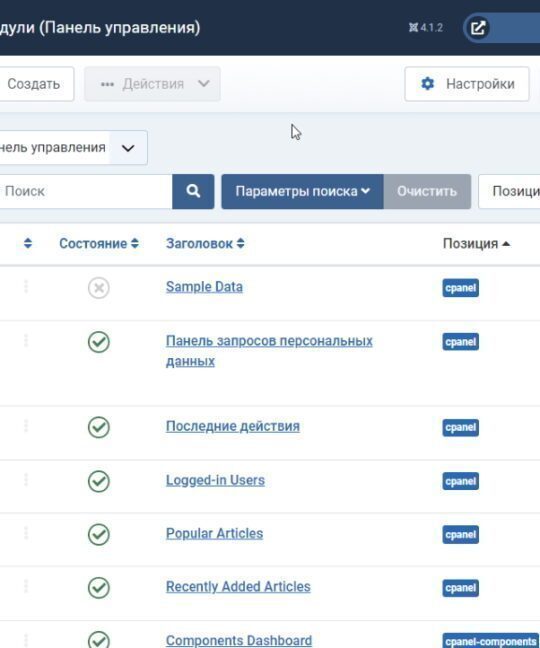Open the Popular Articles module

tap(214, 534)
